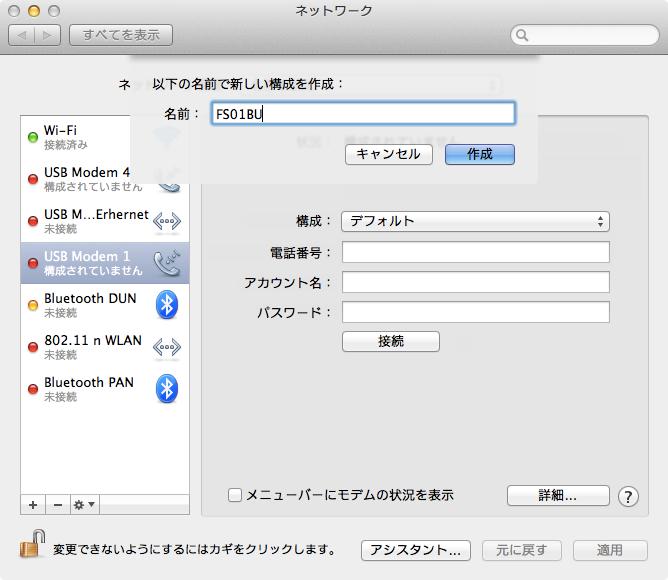Click the 接続 connect button
The height and width of the screenshot is (580, 668).
point(391,341)
